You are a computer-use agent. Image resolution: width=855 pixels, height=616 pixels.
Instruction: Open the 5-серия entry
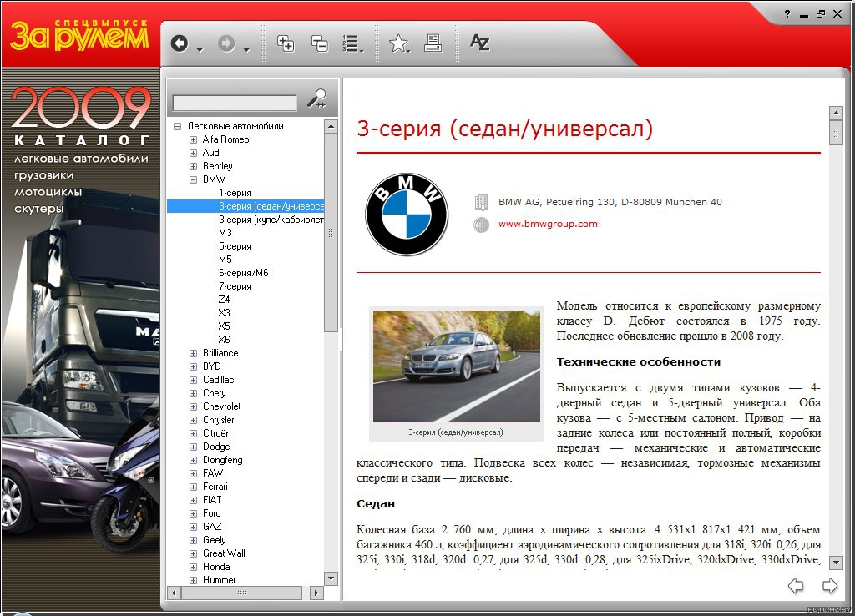coord(235,246)
